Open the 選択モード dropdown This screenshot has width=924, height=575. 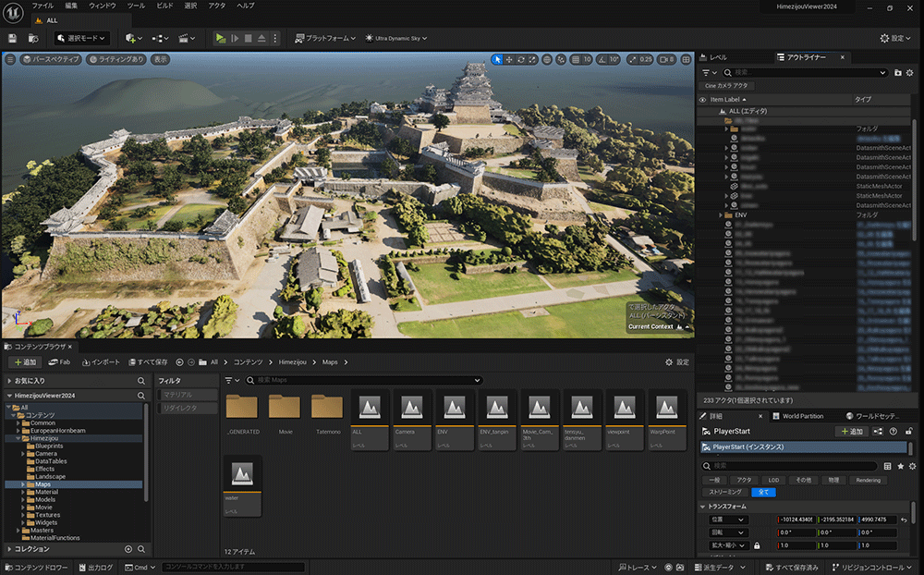point(82,38)
